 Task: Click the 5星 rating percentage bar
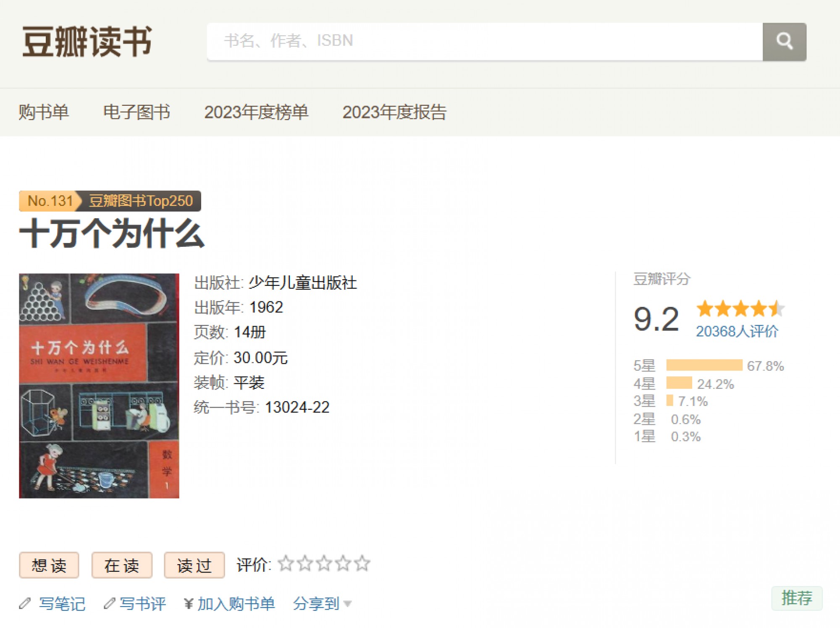[704, 365]
